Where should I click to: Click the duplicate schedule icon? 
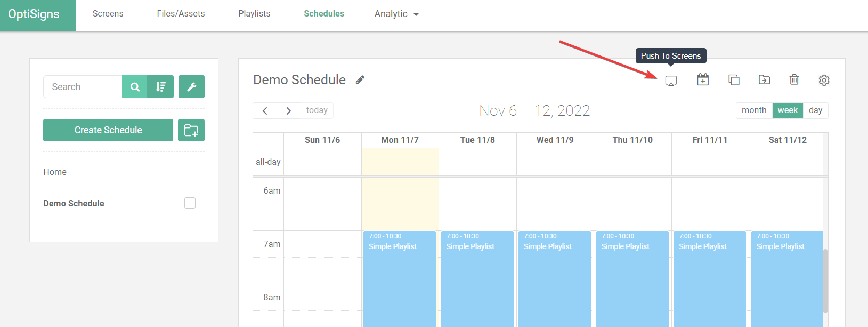[734, 80]
